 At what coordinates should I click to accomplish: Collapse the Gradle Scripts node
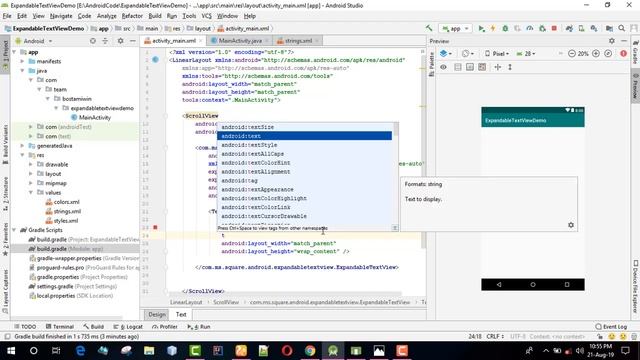point(14,230)
